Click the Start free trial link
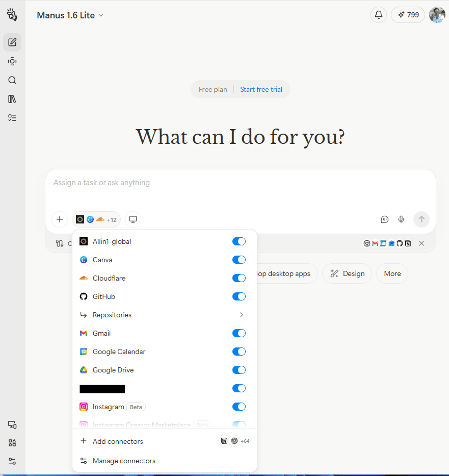This screenshot has height=476, width=449. 261,89
